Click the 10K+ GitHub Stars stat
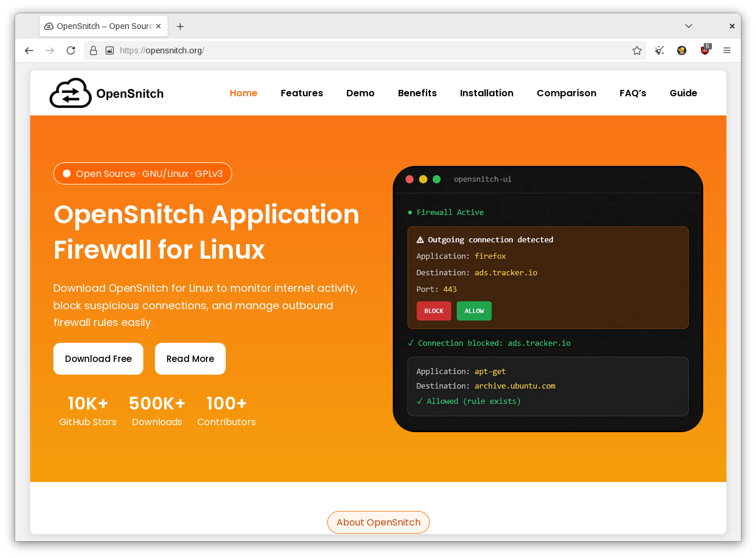Screen dimensions: 756x558 tap(88, 411)
